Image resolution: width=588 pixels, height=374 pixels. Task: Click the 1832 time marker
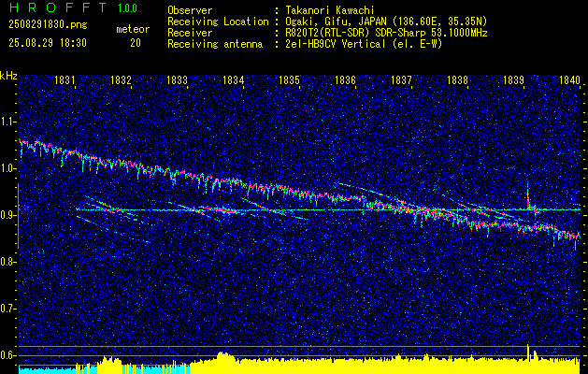(122, 79)
